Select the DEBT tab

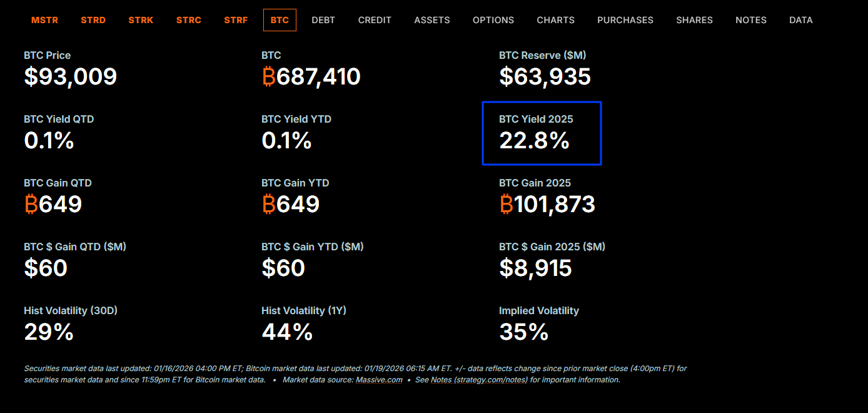tap(323, 19)
